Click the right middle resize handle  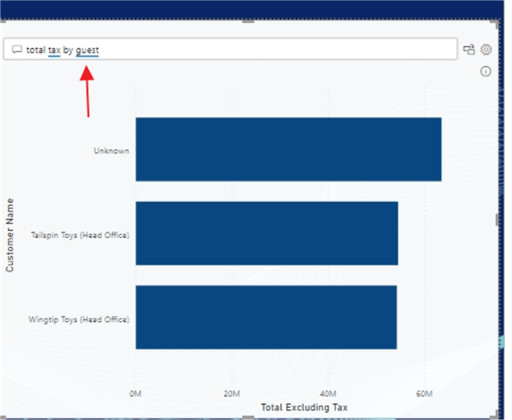tap(497, 220)
